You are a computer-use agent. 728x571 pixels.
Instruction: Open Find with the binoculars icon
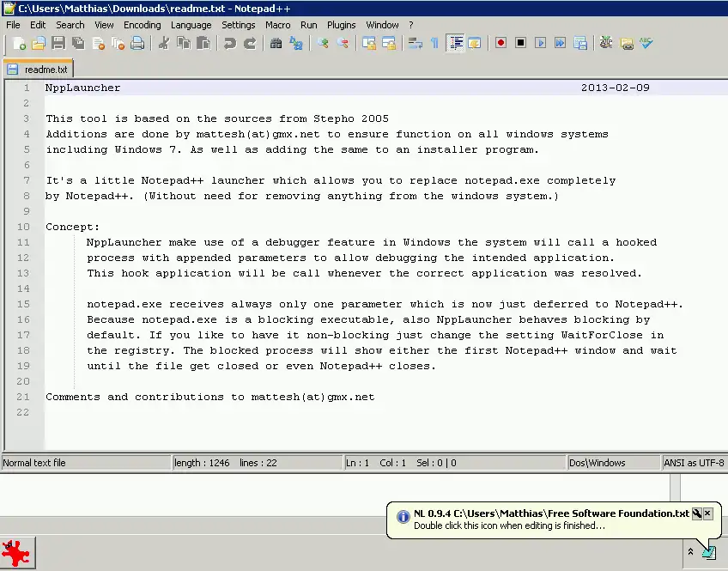tap(276, 43)
